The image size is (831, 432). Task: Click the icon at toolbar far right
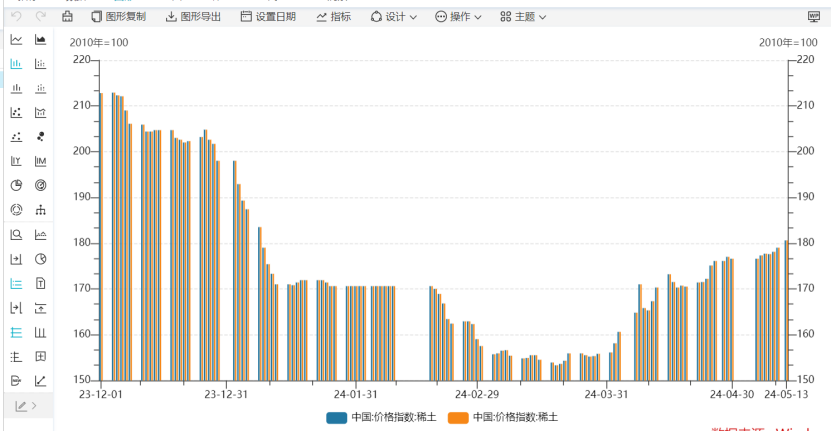814,17
